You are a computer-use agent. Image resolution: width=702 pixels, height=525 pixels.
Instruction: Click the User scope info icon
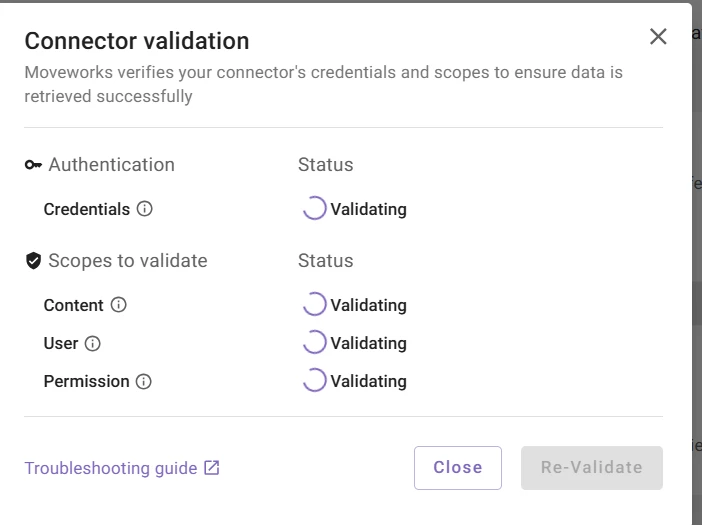click(93, 344)
